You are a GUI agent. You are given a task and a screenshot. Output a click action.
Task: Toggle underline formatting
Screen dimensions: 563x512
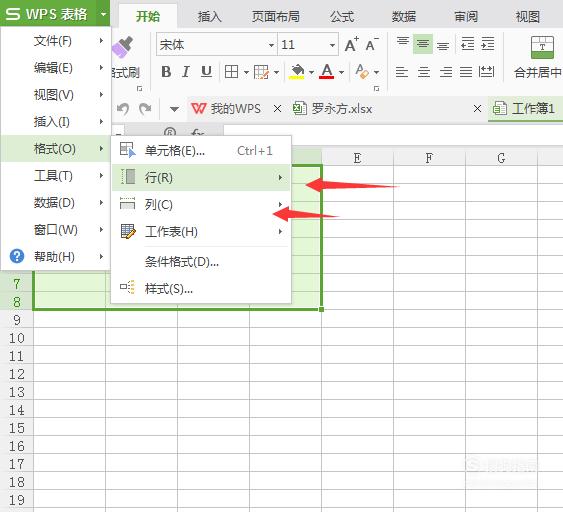pos(206,72)
